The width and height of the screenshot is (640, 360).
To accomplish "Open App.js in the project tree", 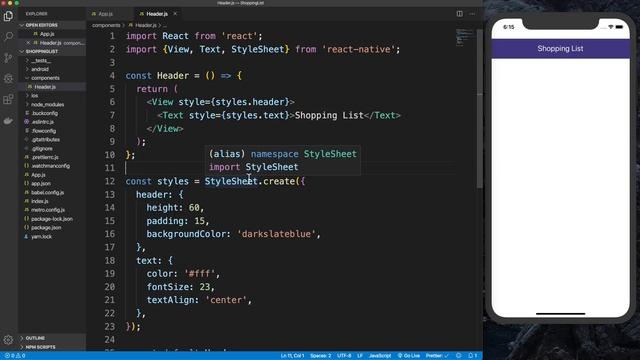I will pyautogui.click(x=38, y=175).
